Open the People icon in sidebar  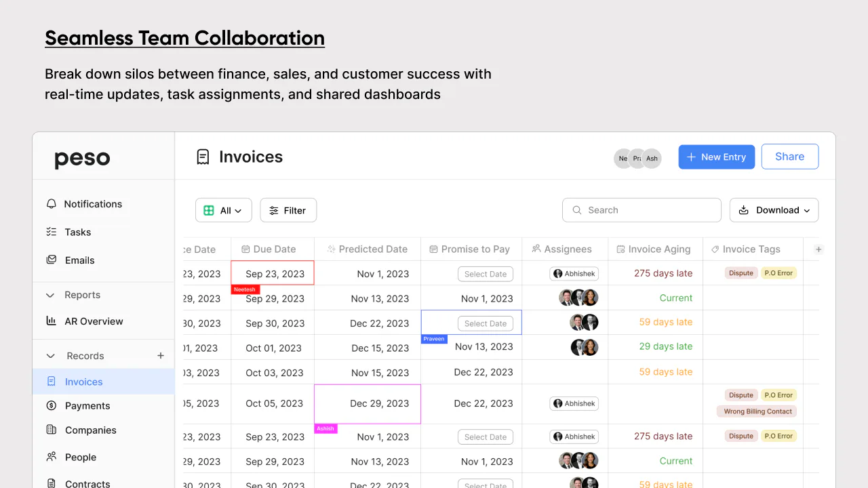pos(52,457)
